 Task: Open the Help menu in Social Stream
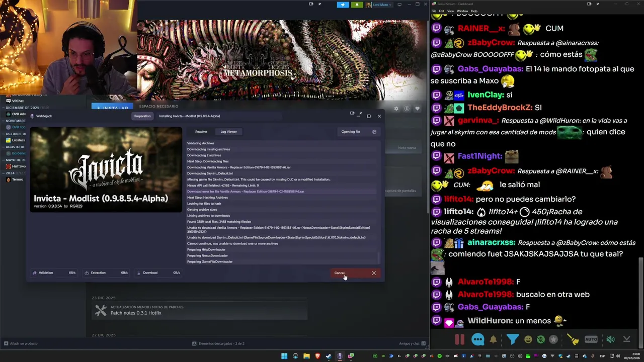(474, 11)
